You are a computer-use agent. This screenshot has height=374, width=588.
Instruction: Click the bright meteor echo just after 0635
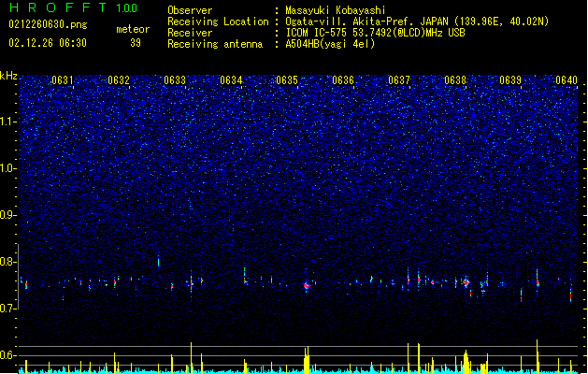307,286
